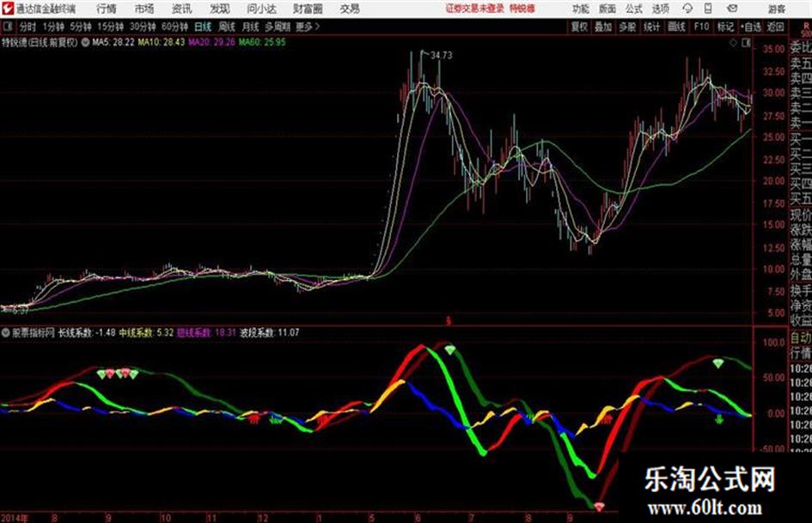Viewport: 812px width, 523px height.
Task: Open the 财富圈 menu
Action: click(x=308, y=9)
